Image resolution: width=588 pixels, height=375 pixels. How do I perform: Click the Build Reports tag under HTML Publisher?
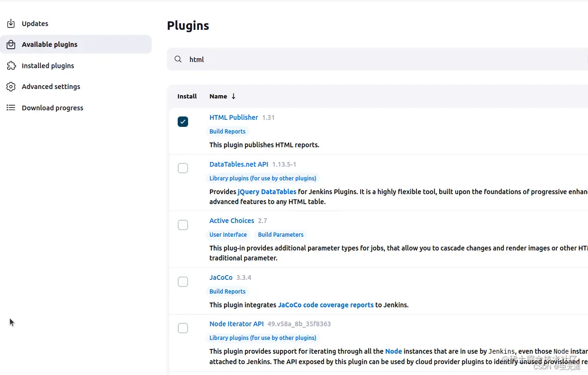pyautogui.click(x=227, y=132)
